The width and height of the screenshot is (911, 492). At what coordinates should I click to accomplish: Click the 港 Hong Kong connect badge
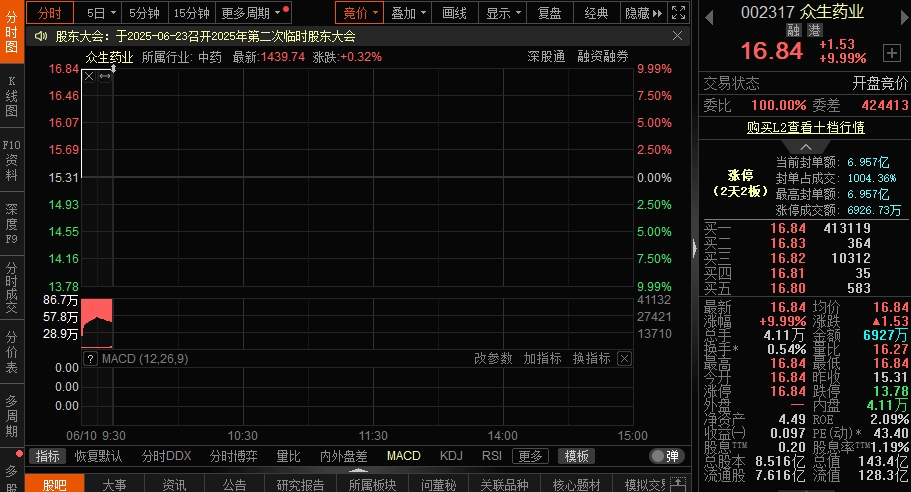[813, 30]
